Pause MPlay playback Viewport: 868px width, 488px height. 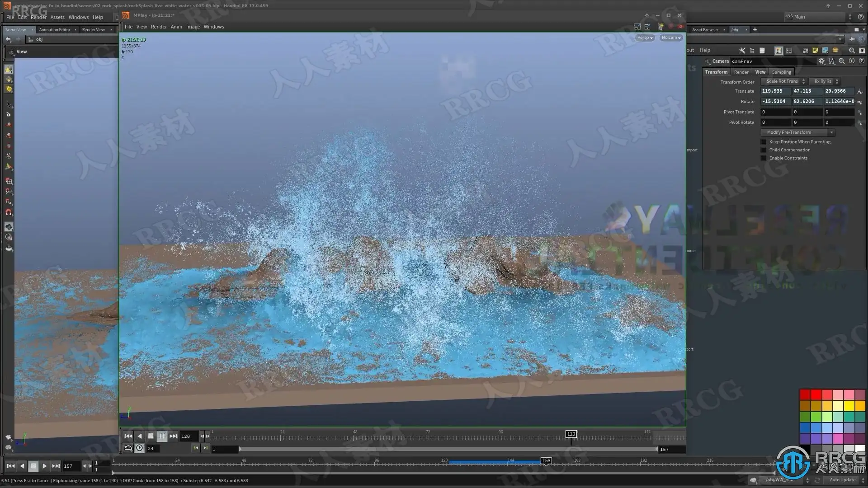[x=162, y=436]
